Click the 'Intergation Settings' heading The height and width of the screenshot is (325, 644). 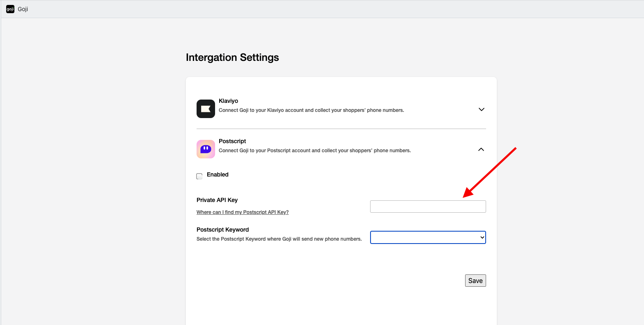point(232,57)
